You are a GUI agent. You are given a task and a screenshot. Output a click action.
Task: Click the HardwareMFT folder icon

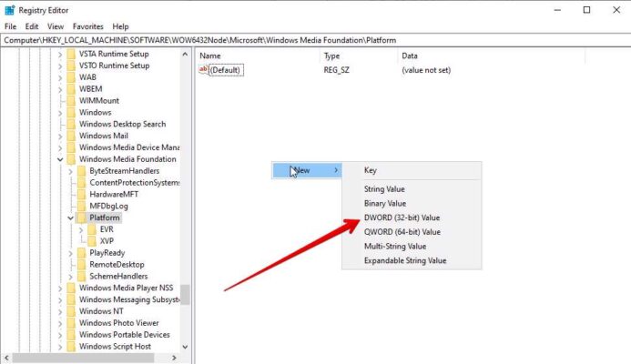click(81, 195)
